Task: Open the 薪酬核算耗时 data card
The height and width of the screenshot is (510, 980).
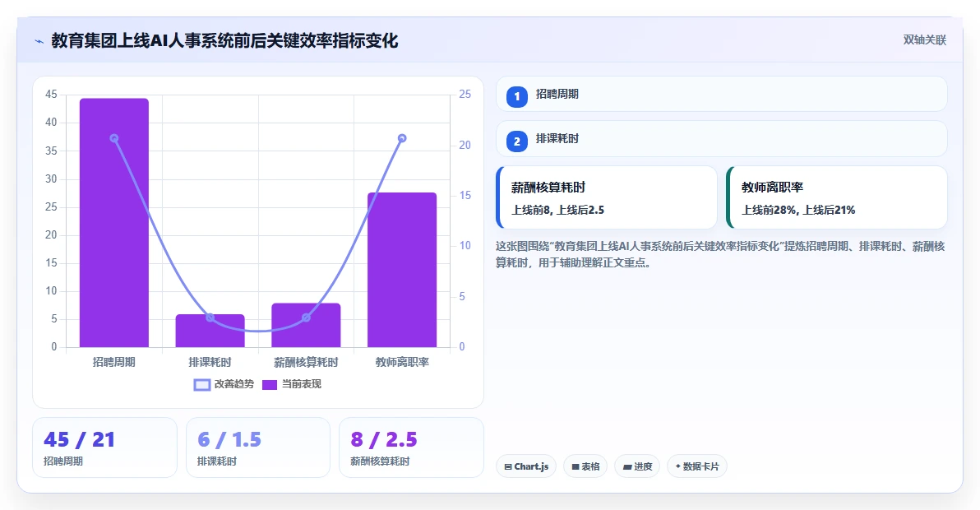Action: pyautogui.click(x=606, y=197)
